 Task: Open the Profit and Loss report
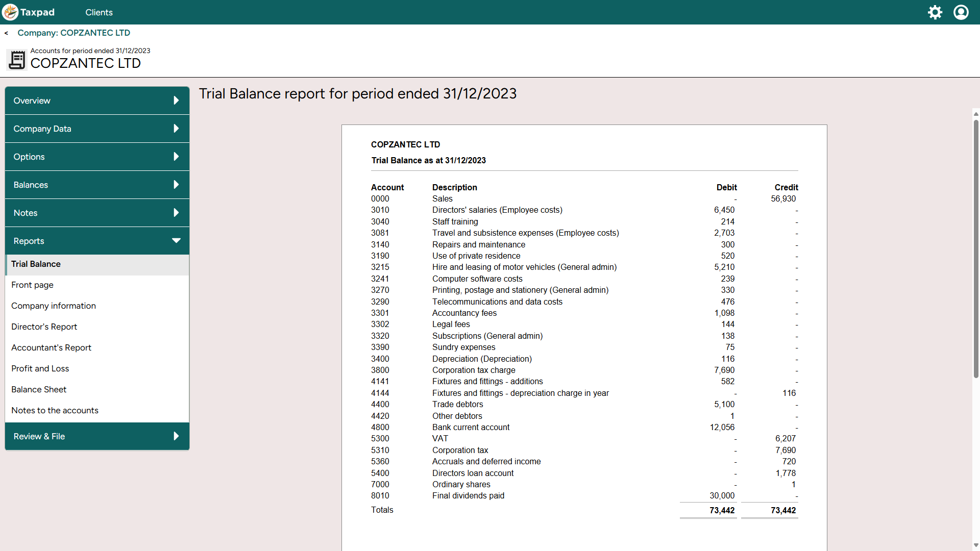40,368
